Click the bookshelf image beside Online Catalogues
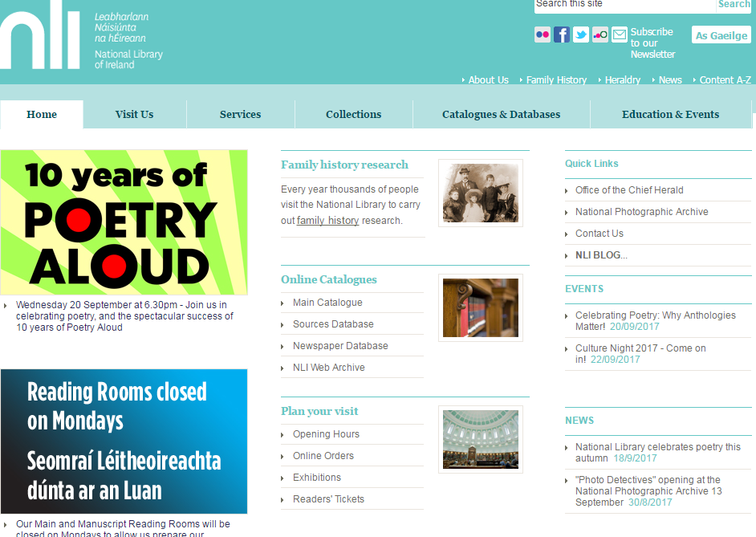Image resolution: width=756 pixels, height=537 pixels. [480, 308]
